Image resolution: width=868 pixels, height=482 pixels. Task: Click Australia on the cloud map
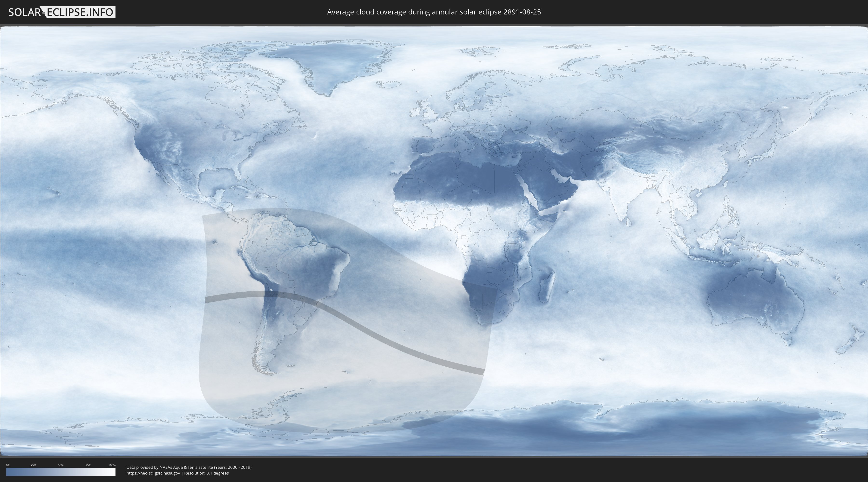coord(755,300)
